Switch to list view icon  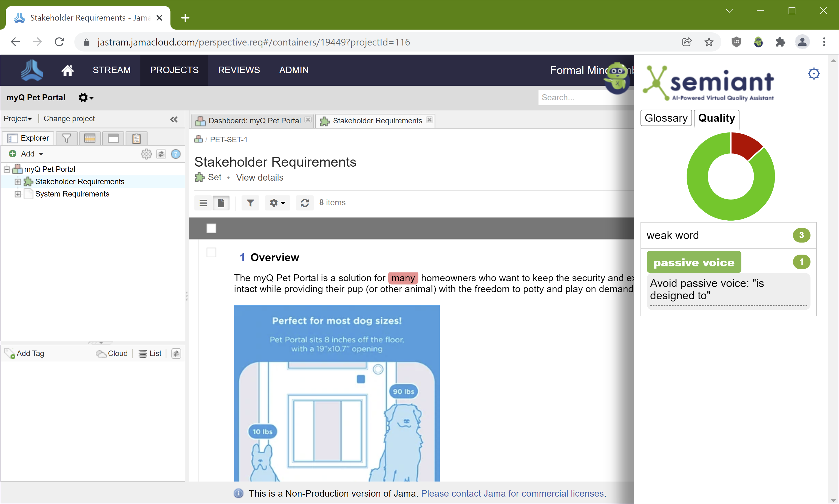tap(203, 203)
